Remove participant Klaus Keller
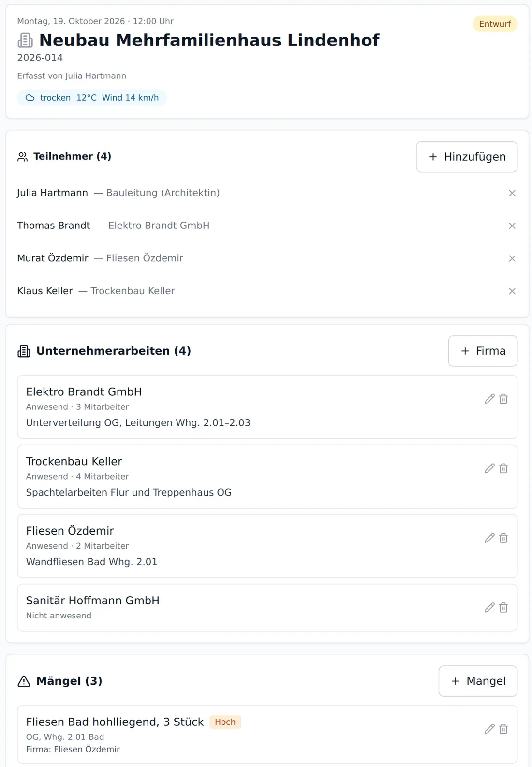This screenshot has width=532, height=767. tap(512, 291)
